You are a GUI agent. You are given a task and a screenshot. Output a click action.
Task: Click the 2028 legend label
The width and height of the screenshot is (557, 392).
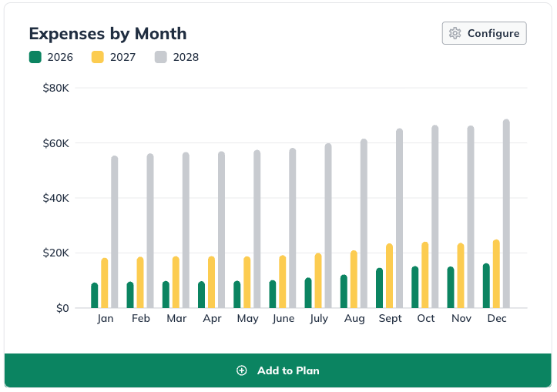click(x=186, y=57)
